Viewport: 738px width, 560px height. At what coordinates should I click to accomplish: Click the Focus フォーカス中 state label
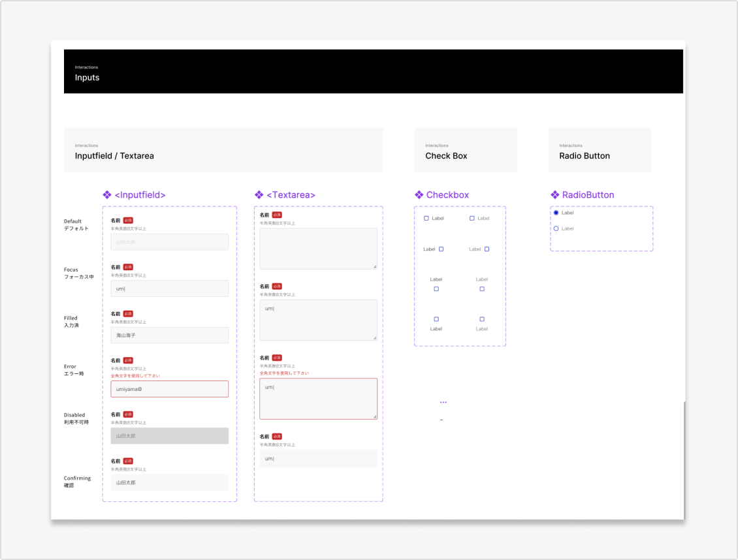pyautogui.click(x=79, y=273)
